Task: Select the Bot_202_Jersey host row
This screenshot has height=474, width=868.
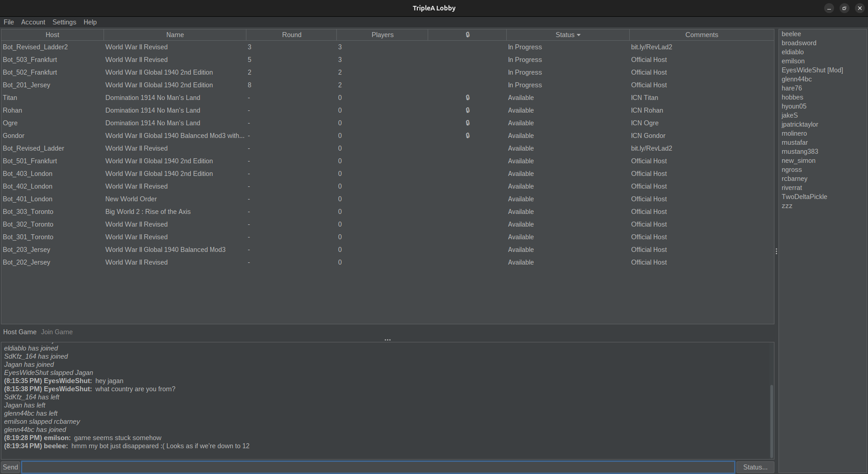Action: tap(387, 262)
